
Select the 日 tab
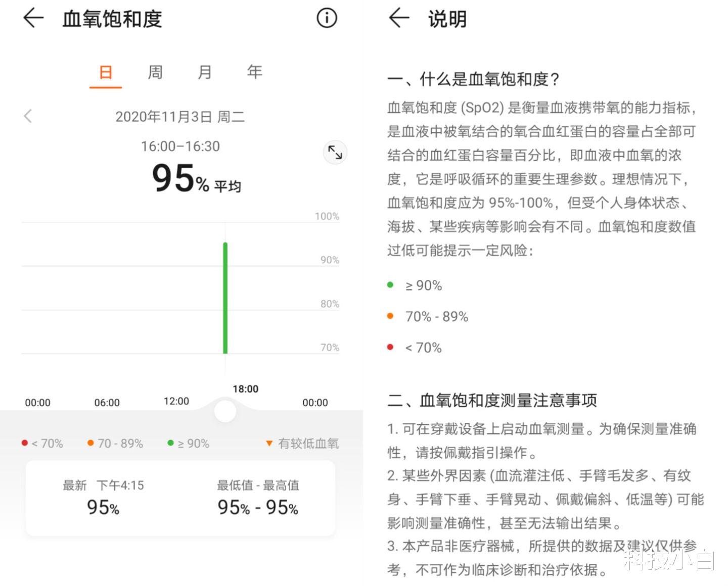pyautogui.click(x=106, y=72)
